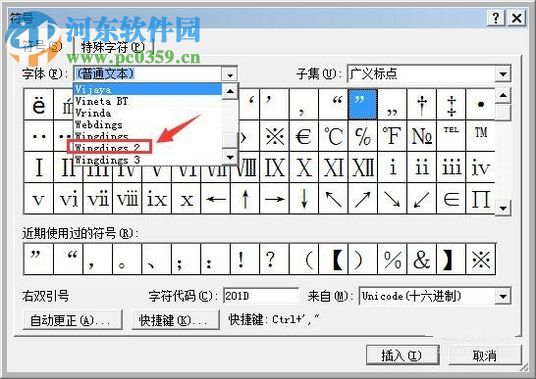Select lowercase Roman numeral ⅲ
The width and height of the screenshot is (536, 379).
(x=451, y=167)
